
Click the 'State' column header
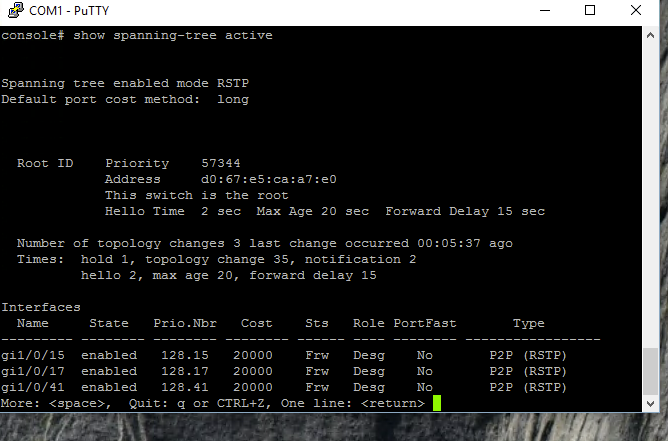pyautogui.click(x=109, y=323)
